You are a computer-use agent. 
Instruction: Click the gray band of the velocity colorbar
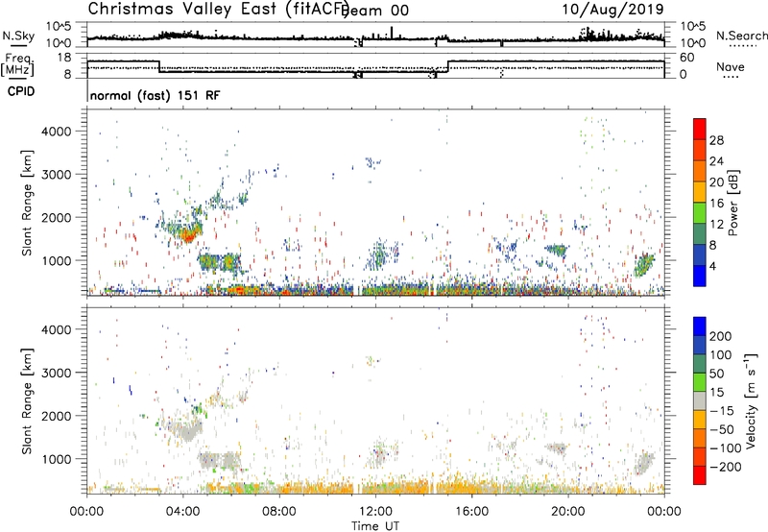(x=700, y=401)
